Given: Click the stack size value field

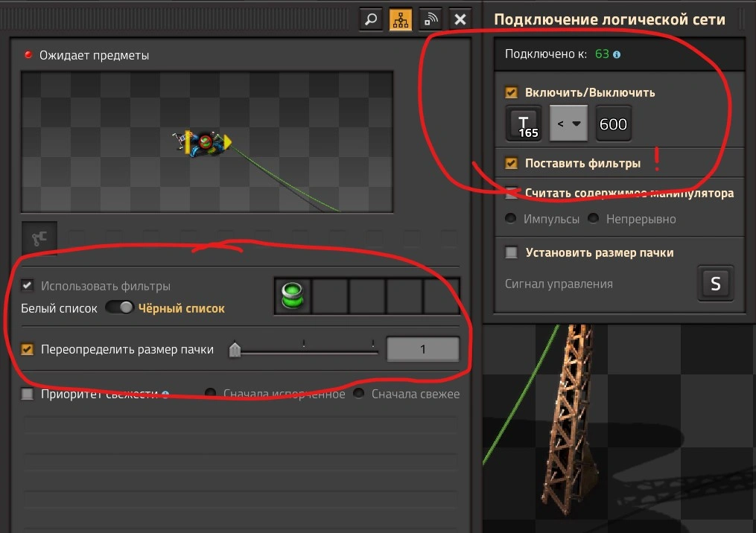Looking at the screenshot, I should (x=422, y=349).
